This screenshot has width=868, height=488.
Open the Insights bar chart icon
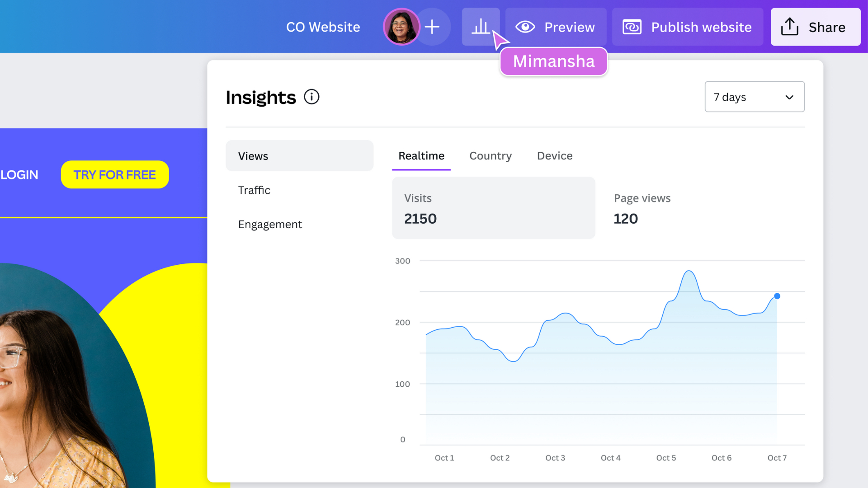pos(480,27)
